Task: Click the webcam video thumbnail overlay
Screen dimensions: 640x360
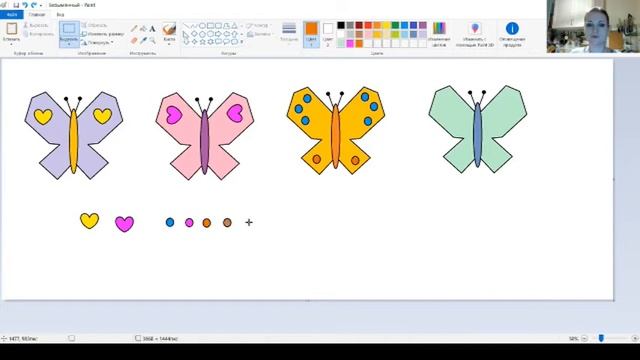Action: click(593, 26)
